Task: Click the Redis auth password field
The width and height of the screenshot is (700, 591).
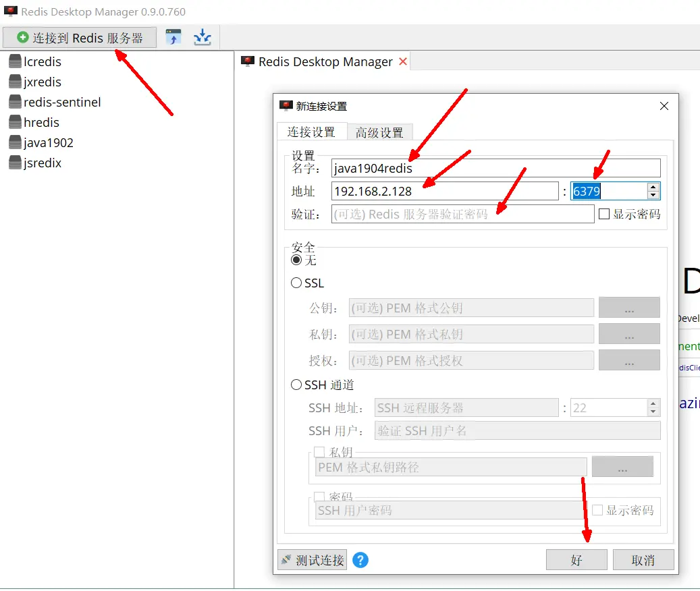Action: click(x=462, y=214)
